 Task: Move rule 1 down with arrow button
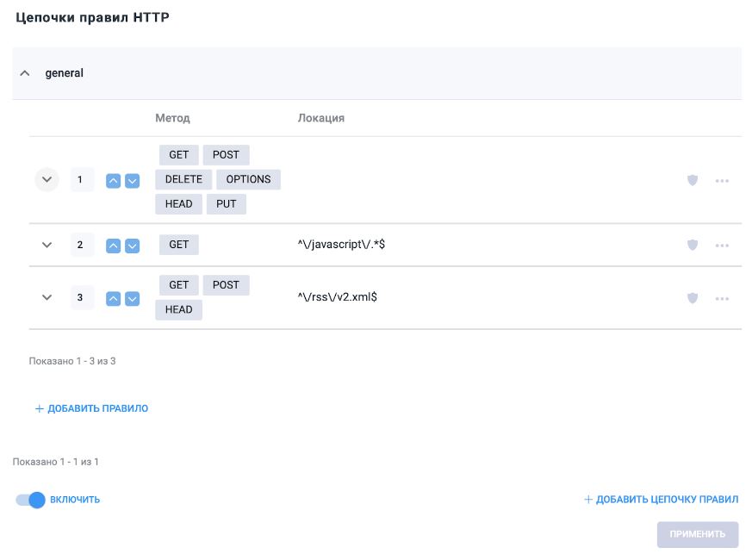pyautogui.click(x=132, y=181)
